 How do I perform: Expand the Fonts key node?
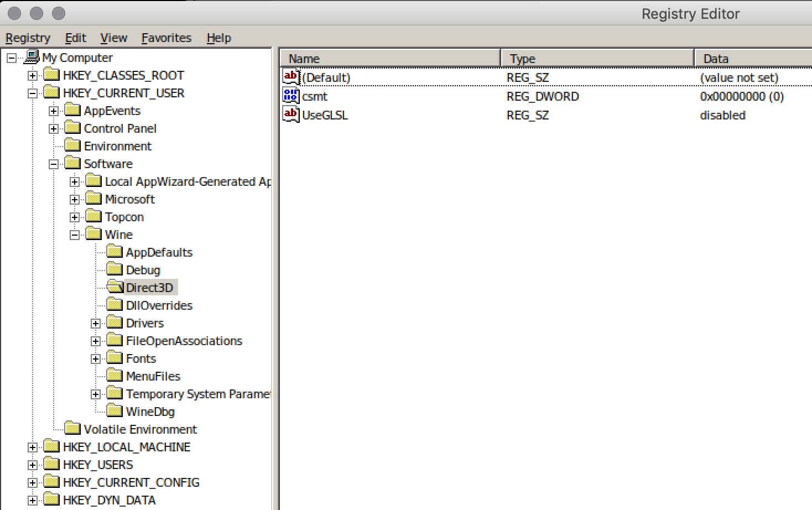tap(96, 358)
